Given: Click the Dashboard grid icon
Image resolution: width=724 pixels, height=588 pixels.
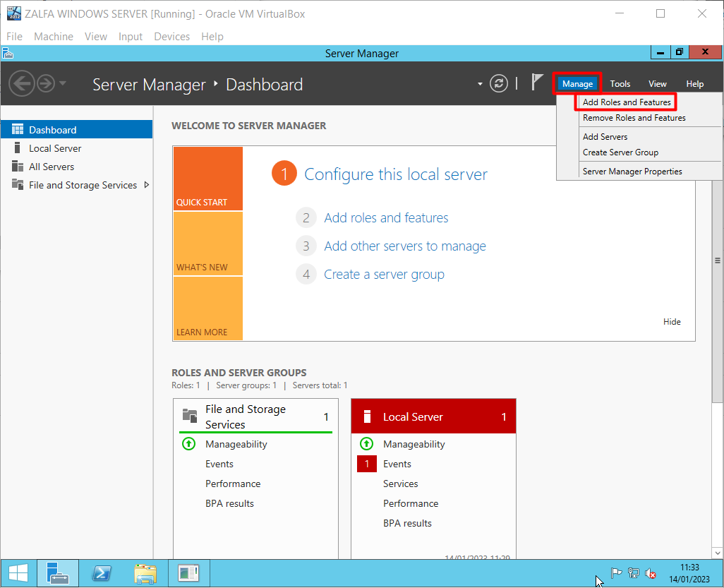Looking at the screenshot, I should coord(18,129).
